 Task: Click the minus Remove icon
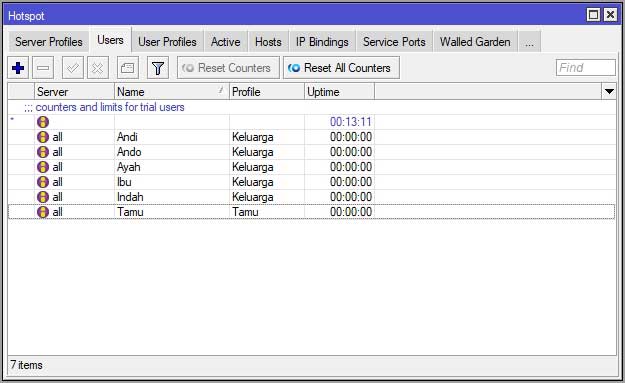(43, 68)
